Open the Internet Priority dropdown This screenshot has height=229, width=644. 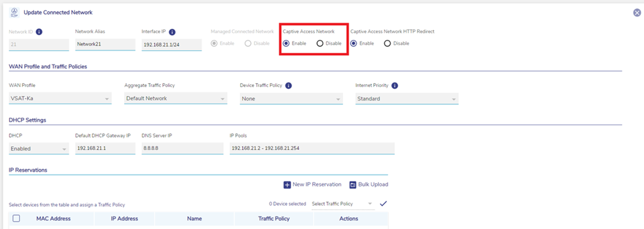407,99
